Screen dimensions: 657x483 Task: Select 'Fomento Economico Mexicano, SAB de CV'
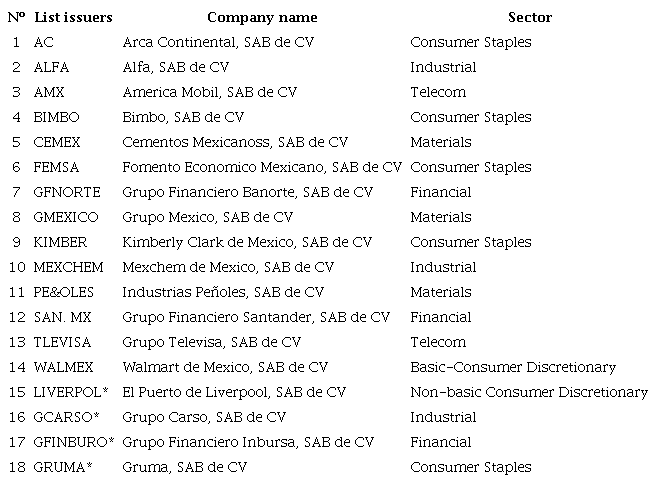(262, 167)
